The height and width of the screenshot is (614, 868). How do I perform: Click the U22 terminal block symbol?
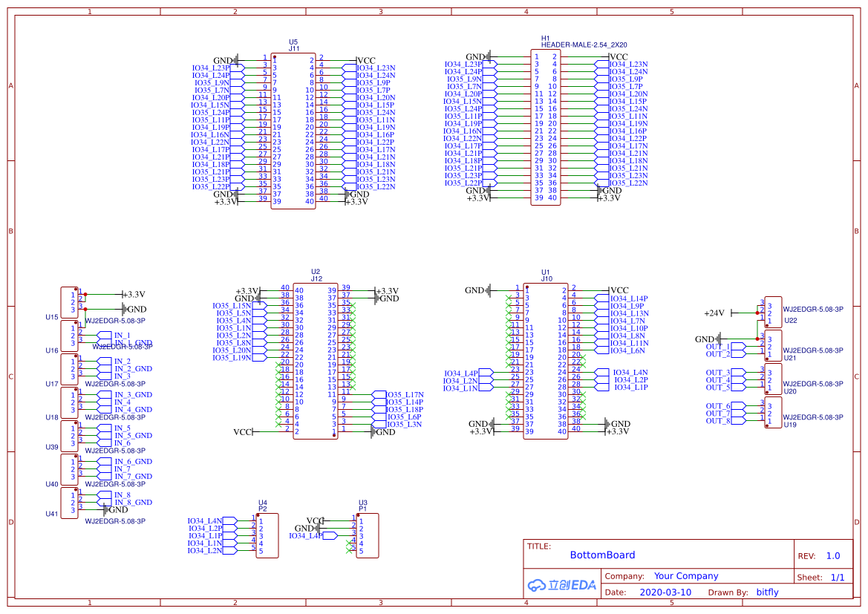pyautogui.click(x=773, y=313)
